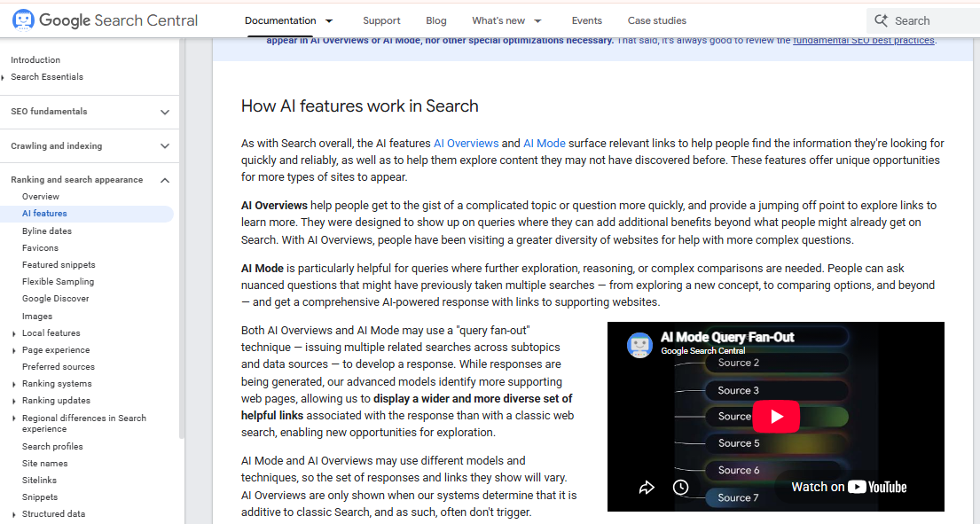Open the Documentation tab

pyautogui.click(x=280, y=20)
